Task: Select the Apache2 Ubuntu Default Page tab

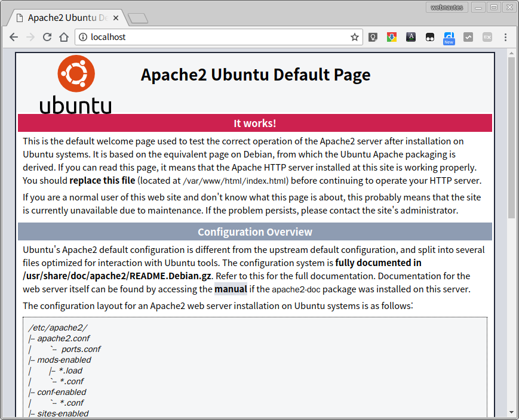Action: [68, 18]
